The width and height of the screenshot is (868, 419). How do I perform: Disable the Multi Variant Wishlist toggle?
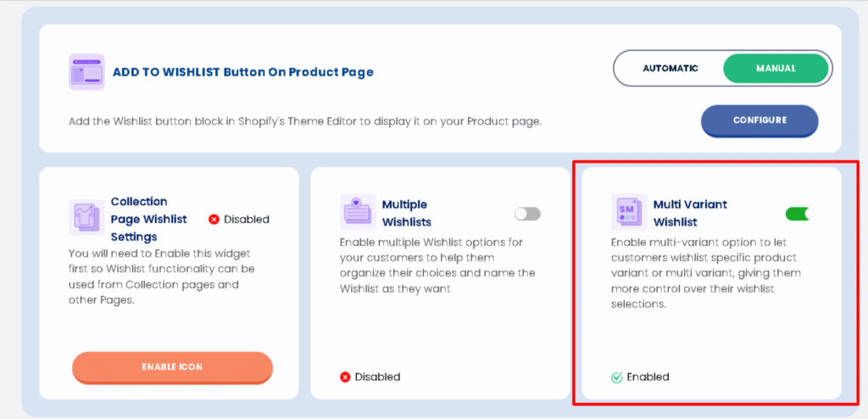[x=798, y=214]
